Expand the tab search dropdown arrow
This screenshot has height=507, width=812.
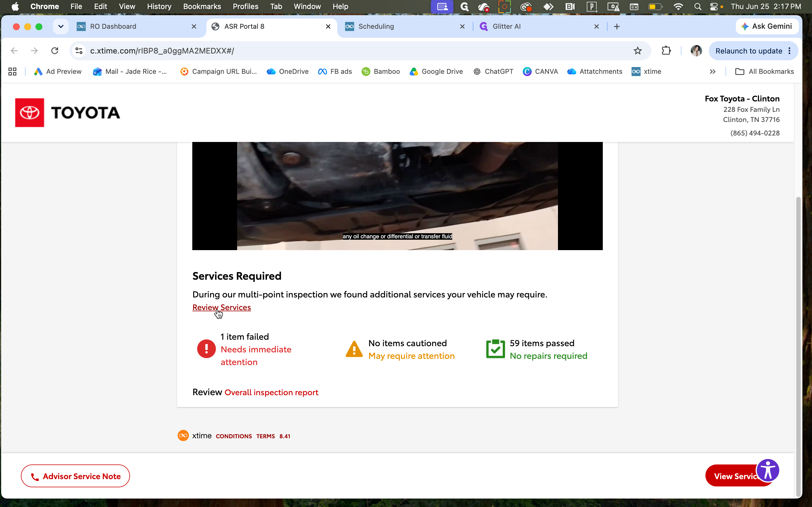(61, 26)
